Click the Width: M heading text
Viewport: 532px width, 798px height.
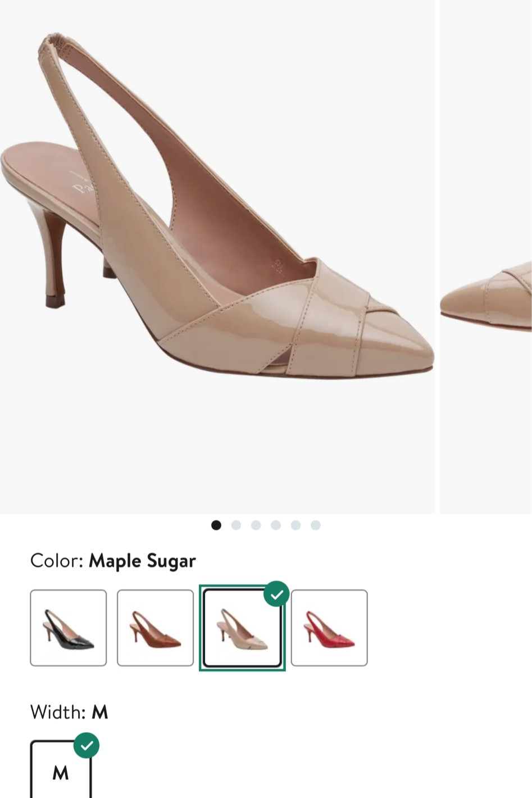tap(69, 712)
